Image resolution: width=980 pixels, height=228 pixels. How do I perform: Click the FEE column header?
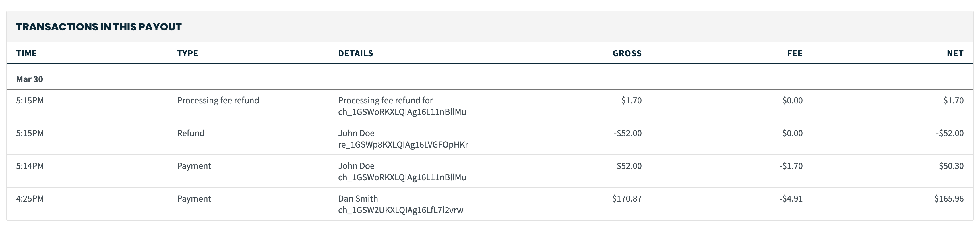(795, 53)
